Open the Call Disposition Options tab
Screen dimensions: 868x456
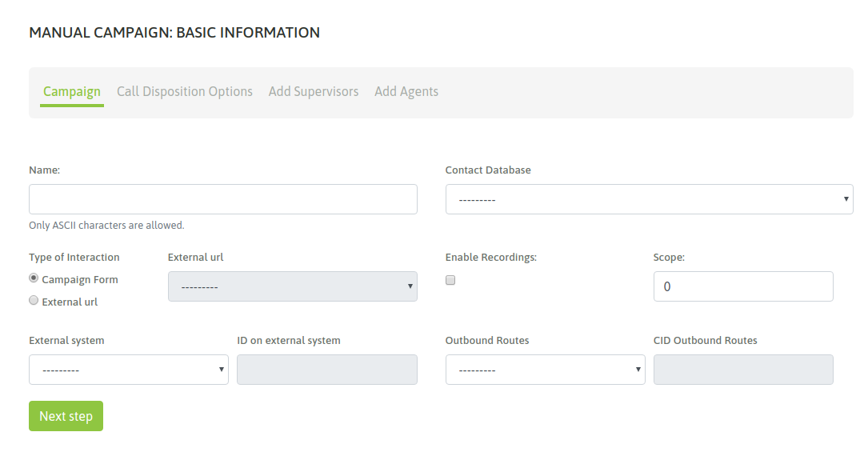(184, 91)
